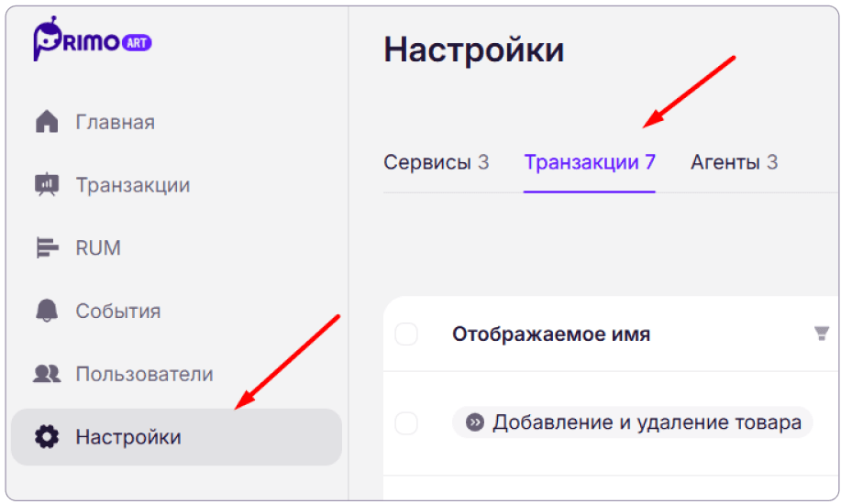Image resolution: width=852 pixels, height=504 pixels.
Task: Click the bell icon beside События
Action: click(47, 311)
